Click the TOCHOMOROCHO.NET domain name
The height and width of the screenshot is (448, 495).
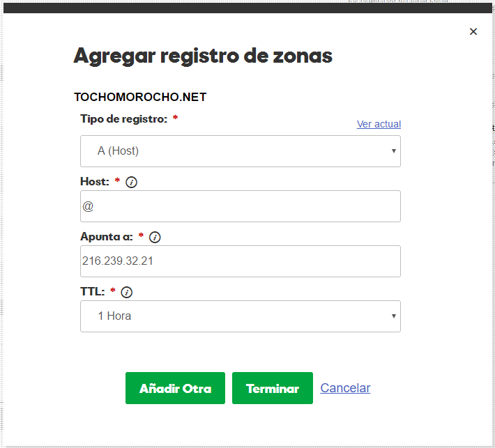[140, 98]
